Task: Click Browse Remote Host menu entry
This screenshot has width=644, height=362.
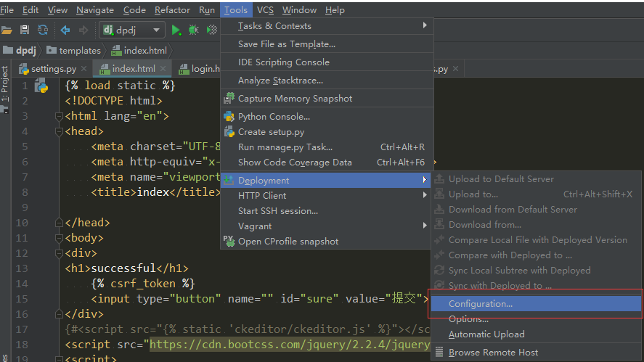Action: [493, 353]
